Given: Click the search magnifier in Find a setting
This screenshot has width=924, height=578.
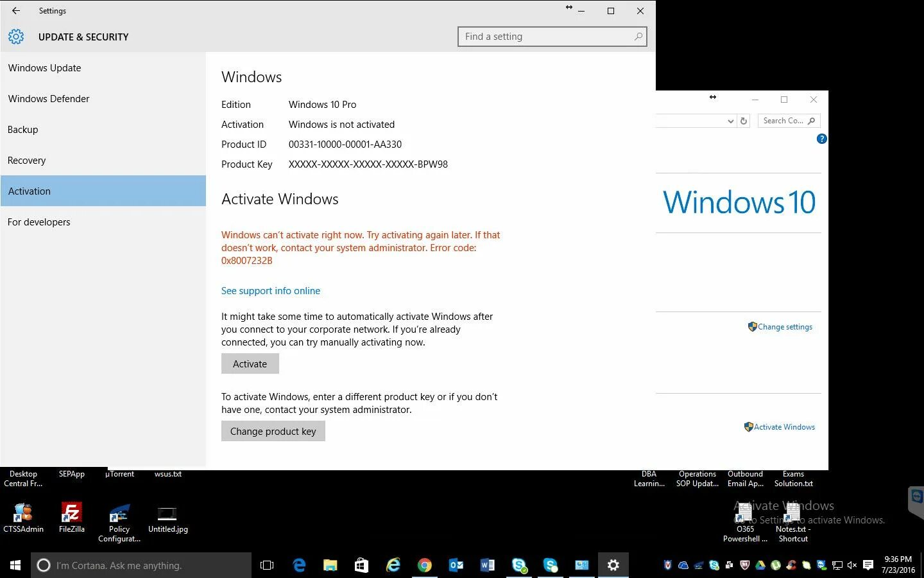Looking at the screenshot, I should coord(638,37).
